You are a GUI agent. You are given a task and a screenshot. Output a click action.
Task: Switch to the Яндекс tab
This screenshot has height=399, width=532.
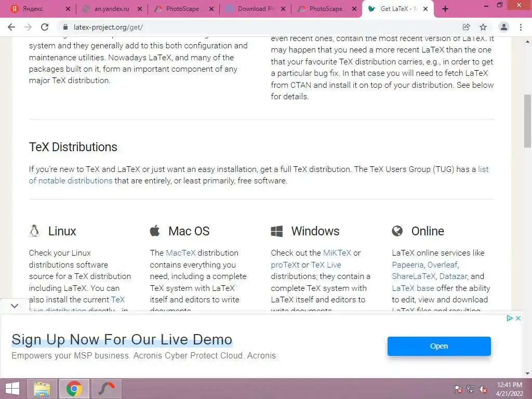pyautogui.click(x=33, y=9)
